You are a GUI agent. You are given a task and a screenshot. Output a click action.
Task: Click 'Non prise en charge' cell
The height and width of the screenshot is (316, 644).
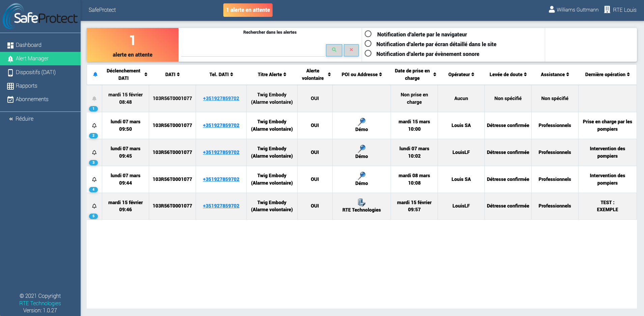pos(414,98)
